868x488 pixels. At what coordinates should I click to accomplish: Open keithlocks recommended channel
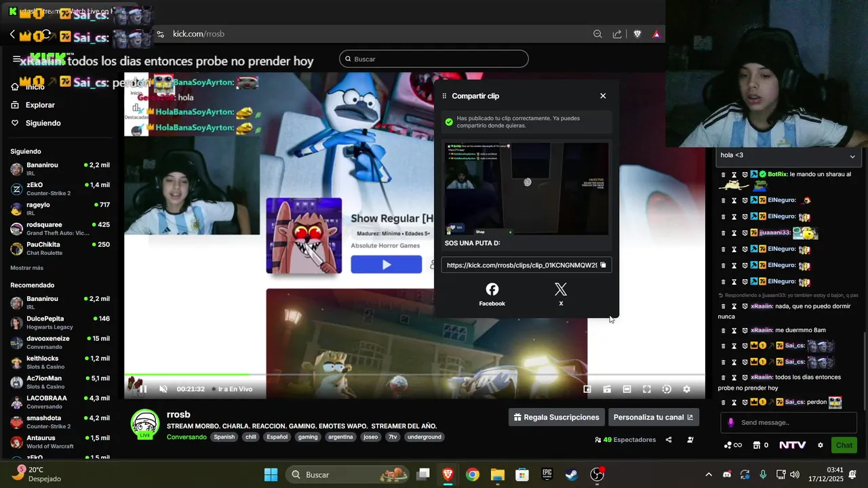pyautogui.click(x=60, y=362)
